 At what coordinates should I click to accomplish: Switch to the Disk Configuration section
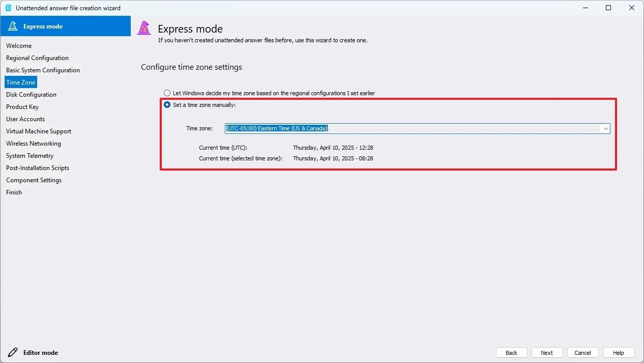(31, 94)
